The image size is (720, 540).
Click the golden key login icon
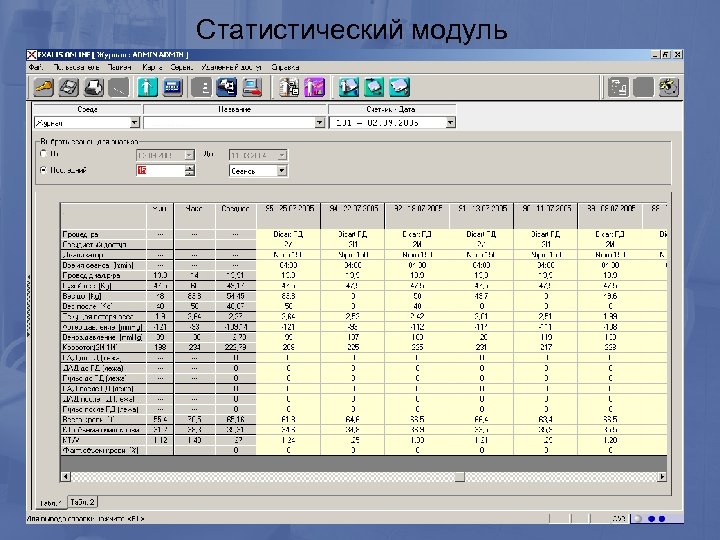[x=44, y=87]
